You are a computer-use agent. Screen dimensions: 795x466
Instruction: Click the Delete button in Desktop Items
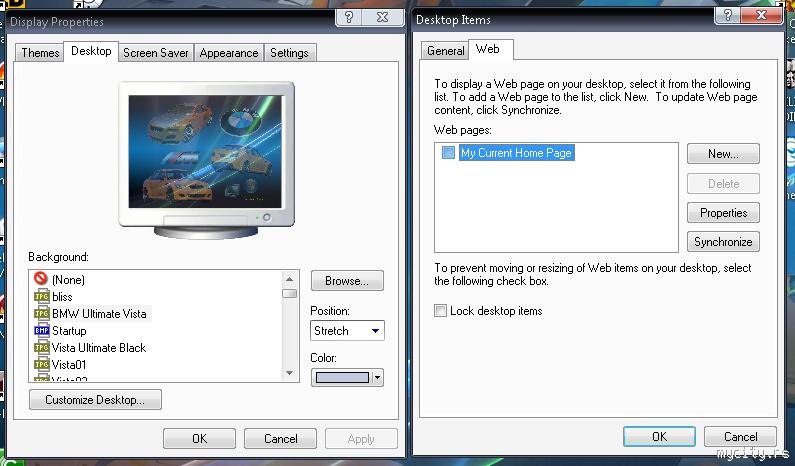pos(724,184)
